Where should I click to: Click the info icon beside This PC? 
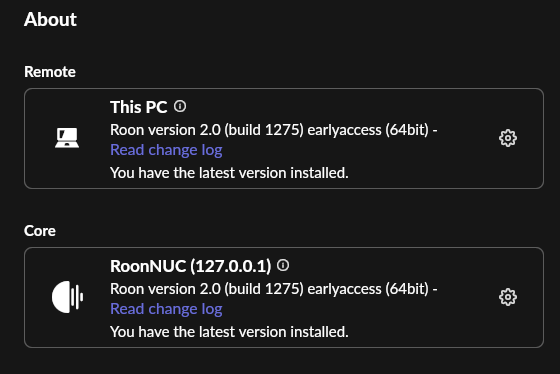pos(180,106)
